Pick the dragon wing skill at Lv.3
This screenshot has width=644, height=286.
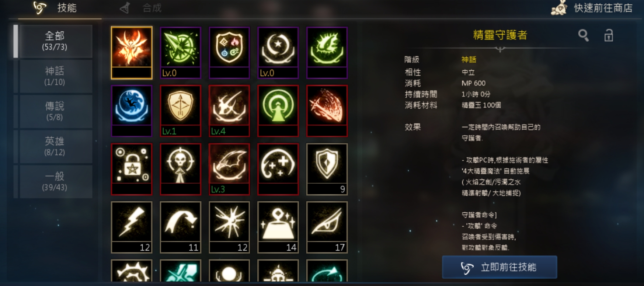[229, 169]
